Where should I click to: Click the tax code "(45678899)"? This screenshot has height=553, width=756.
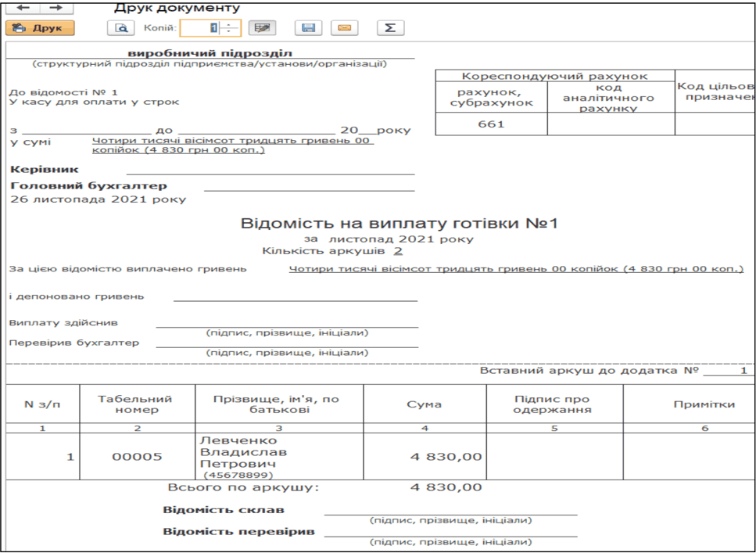tap(238, 475)
